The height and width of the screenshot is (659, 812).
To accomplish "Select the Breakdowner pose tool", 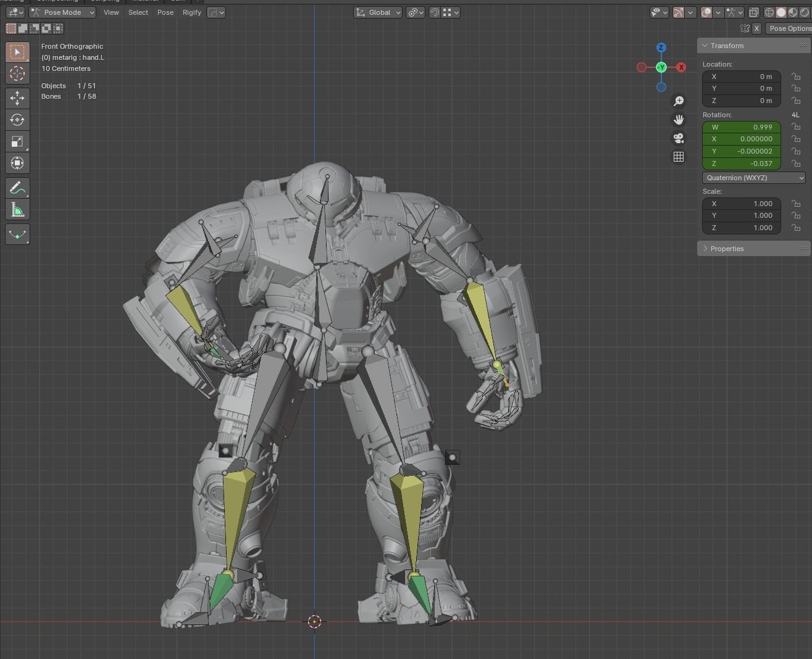I will [17, 234].
